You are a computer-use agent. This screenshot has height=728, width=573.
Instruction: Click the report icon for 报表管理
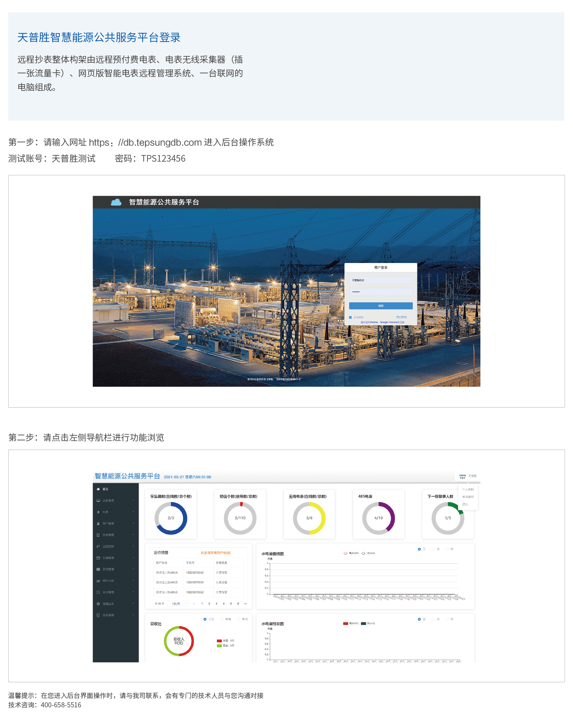(98, 615)
